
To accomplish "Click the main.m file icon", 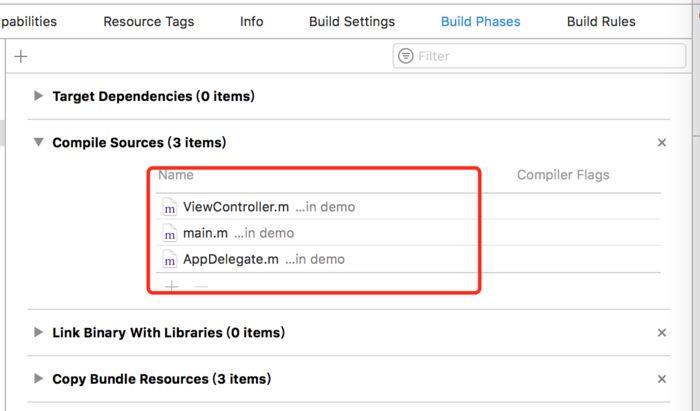I will pyautogui.click(x=169, y=233).
